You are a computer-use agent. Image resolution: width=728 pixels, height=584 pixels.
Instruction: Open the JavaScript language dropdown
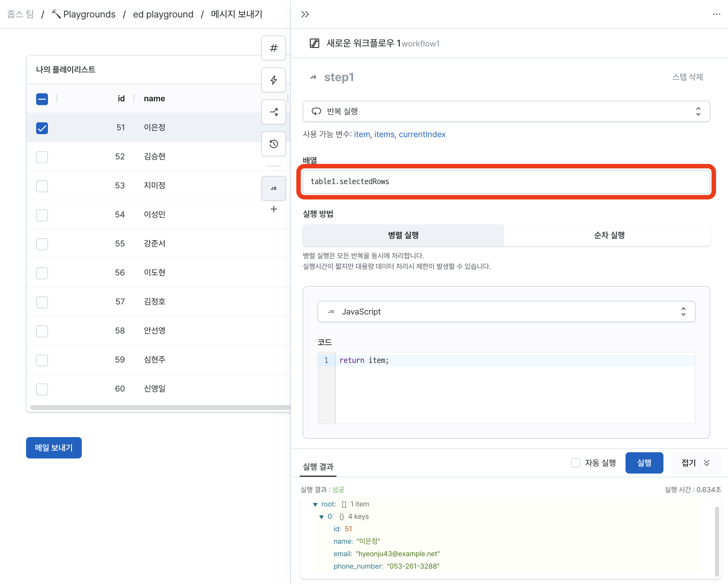point(506,312)
